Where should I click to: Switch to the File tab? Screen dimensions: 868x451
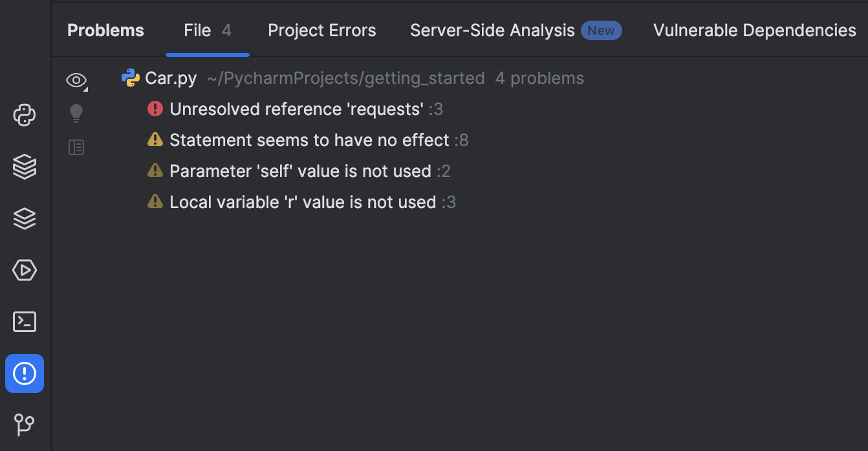pos(207,30)
